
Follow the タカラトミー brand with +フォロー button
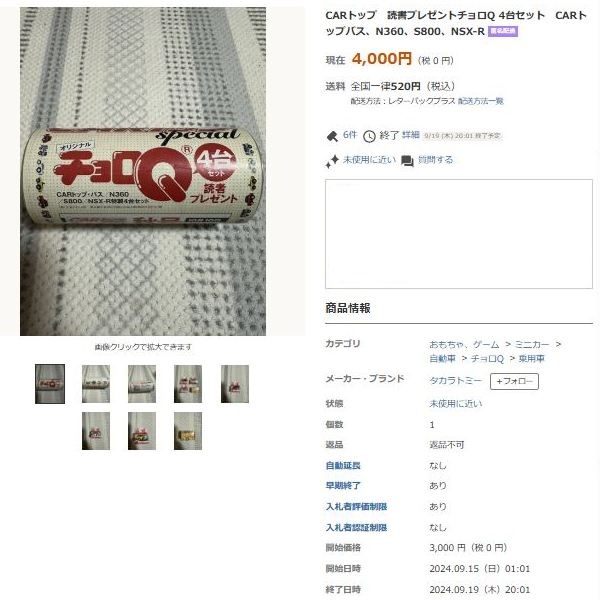coord(514,381)
